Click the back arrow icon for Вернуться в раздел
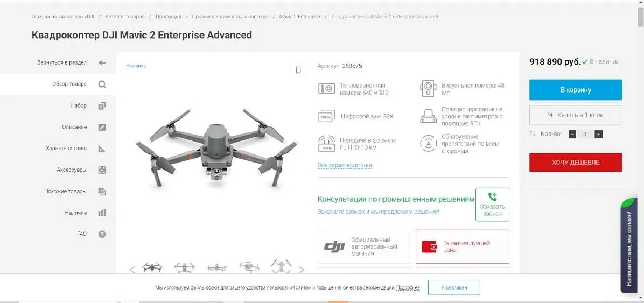Image resolution: width=644 pixels, height=303 pixels. pos(102,63)
